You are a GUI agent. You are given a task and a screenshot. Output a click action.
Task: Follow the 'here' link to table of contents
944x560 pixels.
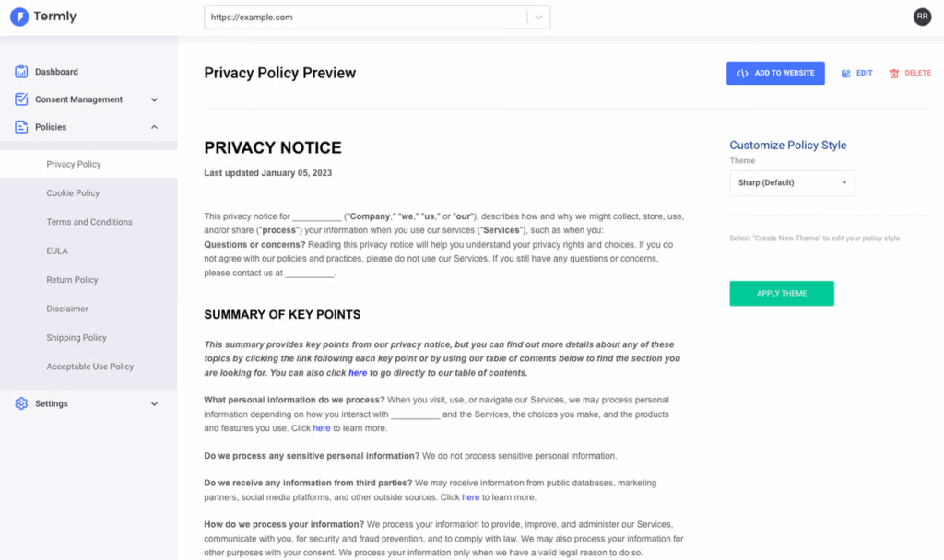point(358,373)
